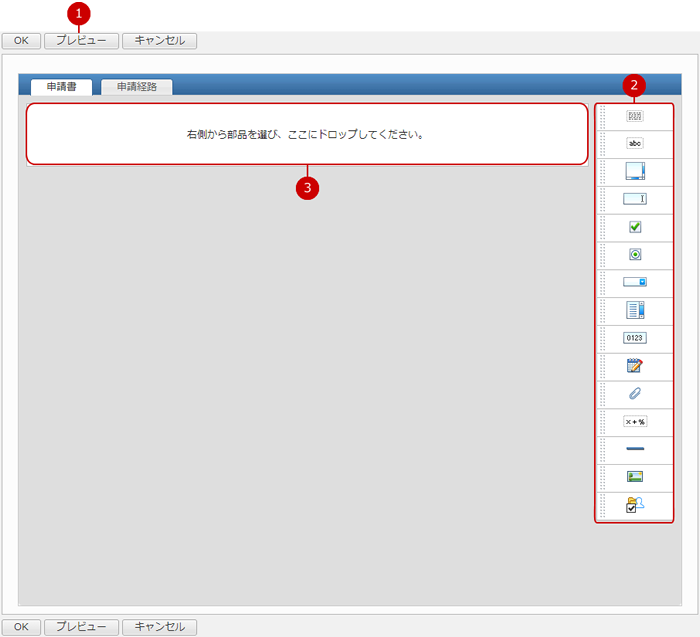Viewport: 700px width, 637px height.
Task: Select the green checkbox part
Action: pos(635,227)
